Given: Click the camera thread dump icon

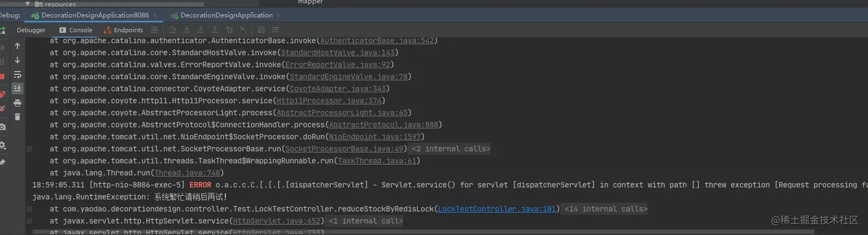Looking at the screenshot, I should click(x=2, y=127).
